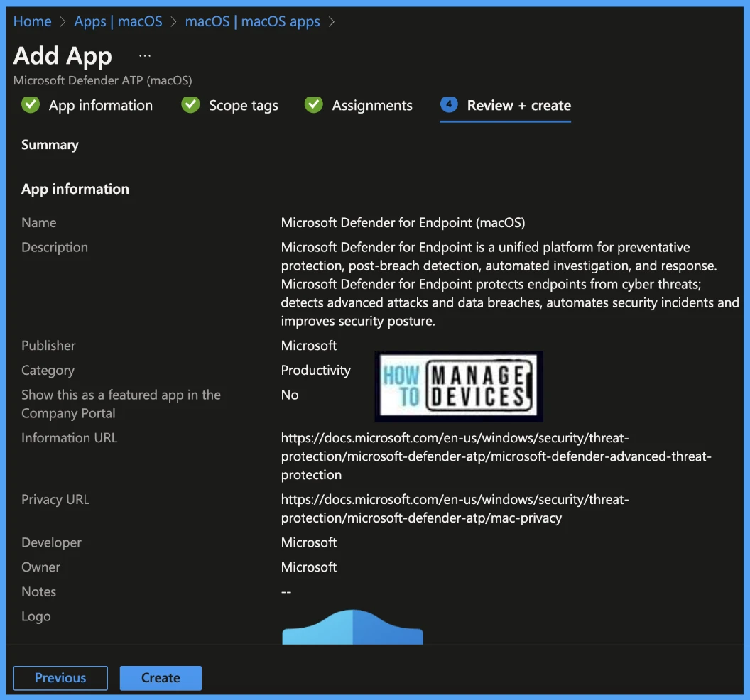Screen dimensions: 750x700
Task: Click the Logo field label
Action: coord(36,616)
